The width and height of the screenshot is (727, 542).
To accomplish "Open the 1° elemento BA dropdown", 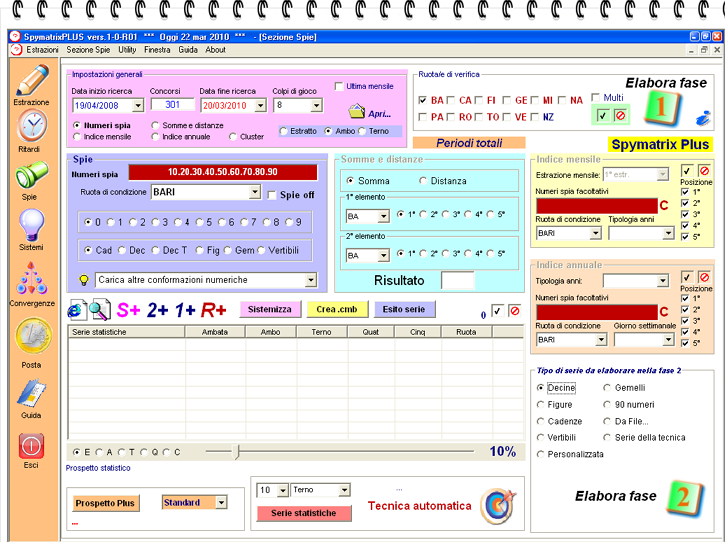I will (383, 217).
